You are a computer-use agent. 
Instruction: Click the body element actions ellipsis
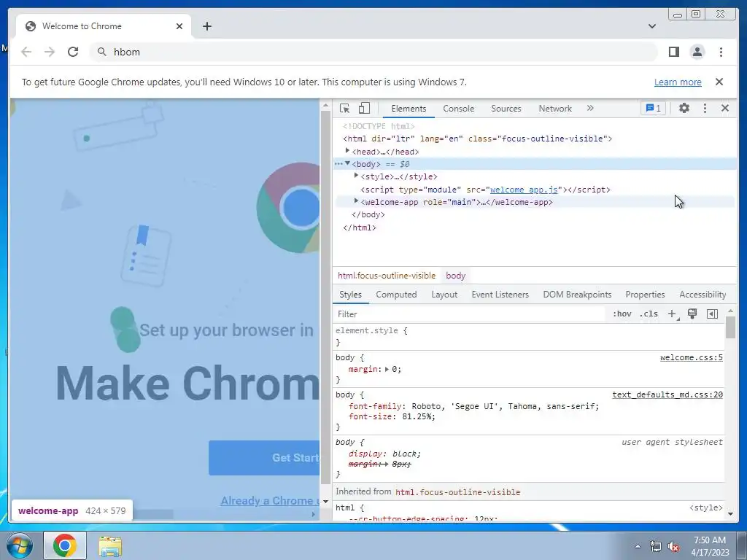tap(338, 164)
